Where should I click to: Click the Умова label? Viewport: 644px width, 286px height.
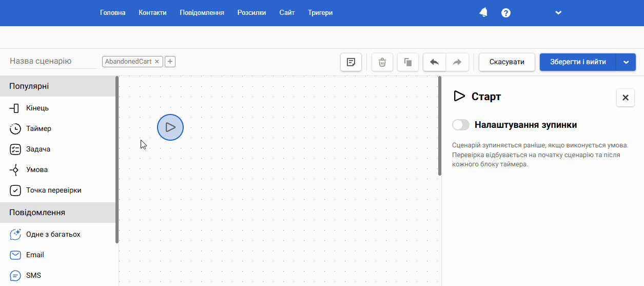(37, 170)
